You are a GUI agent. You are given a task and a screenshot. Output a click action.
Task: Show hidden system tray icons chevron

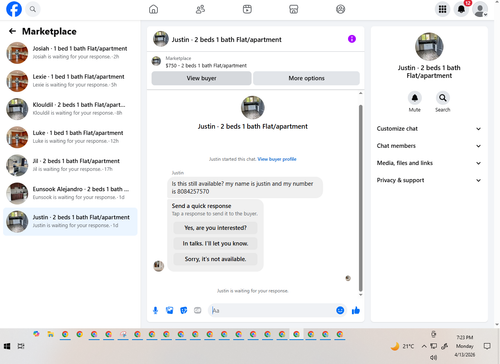424,346
